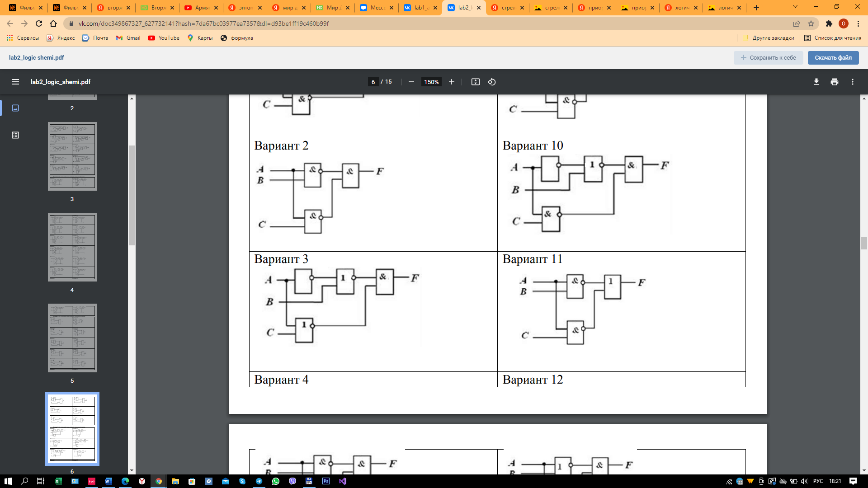This screenshot has width=868, height=488.
Task: Open Сервисы apps bookmark
Action: (23, 38)
